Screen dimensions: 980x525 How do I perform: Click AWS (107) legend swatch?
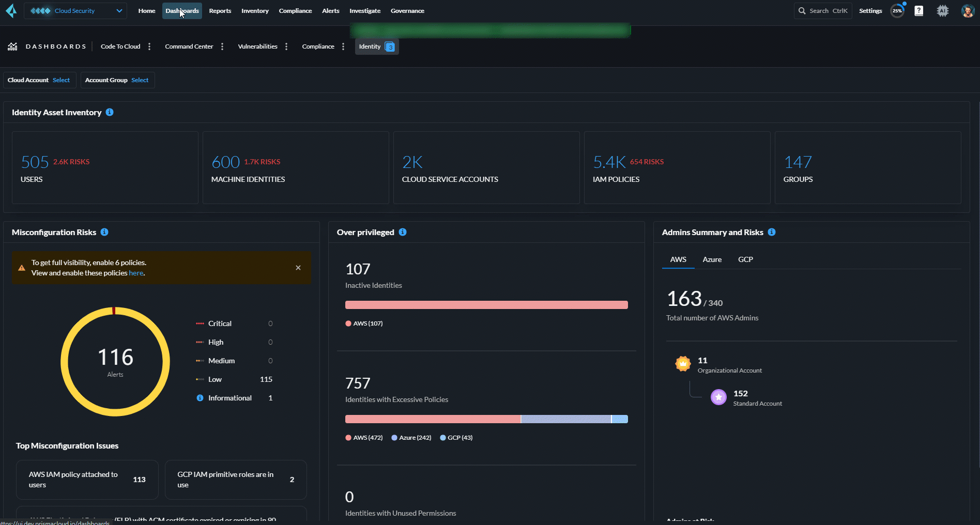pos(348,323)
